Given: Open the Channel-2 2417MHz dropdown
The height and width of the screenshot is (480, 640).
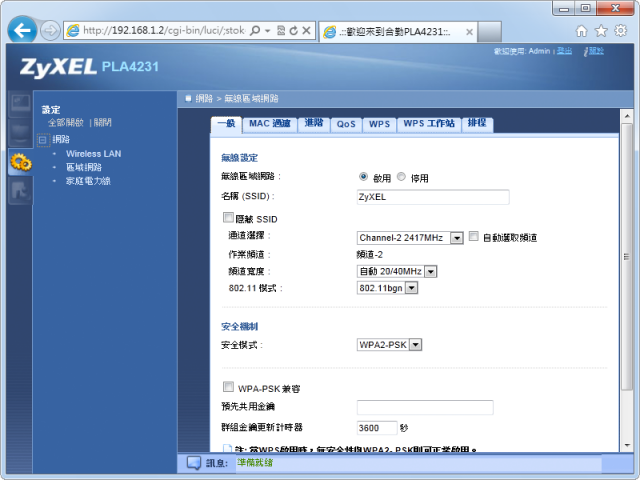Looking at the screenshot, I should pyautogui.click(x=410, y=238).
